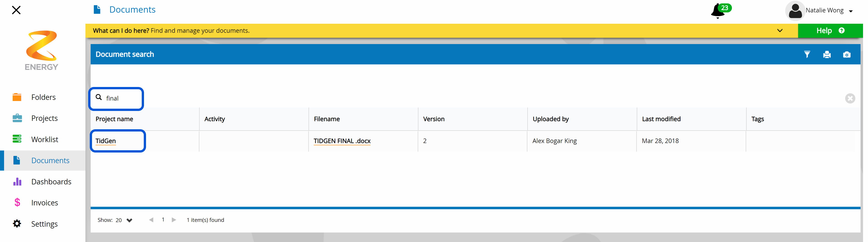Open the document search filter icon
This screenshot has width=868, height=242.
coord(807,54)
